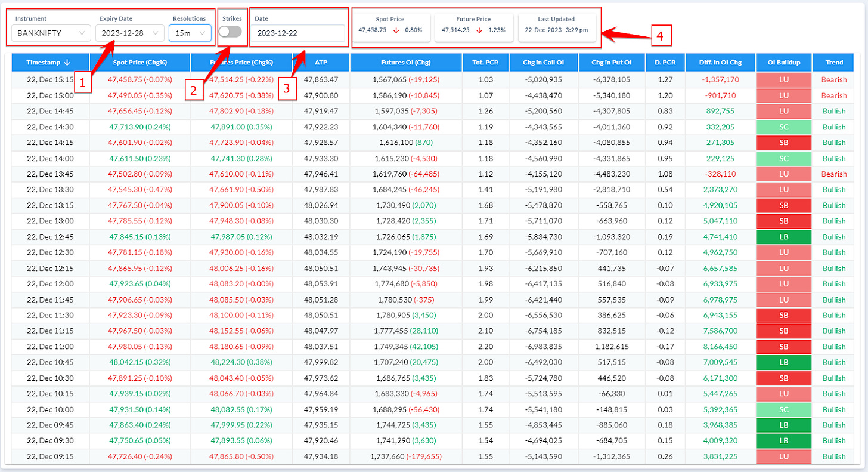Click the Trend column header
868x472 pixels.
tap(834, 62)
